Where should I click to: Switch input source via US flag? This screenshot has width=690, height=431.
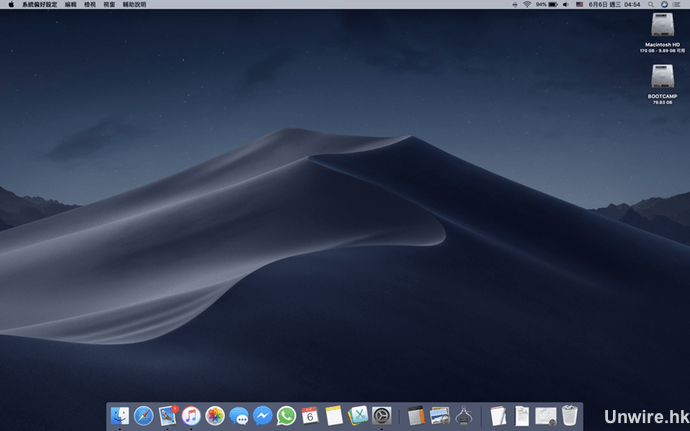point(580,4)
